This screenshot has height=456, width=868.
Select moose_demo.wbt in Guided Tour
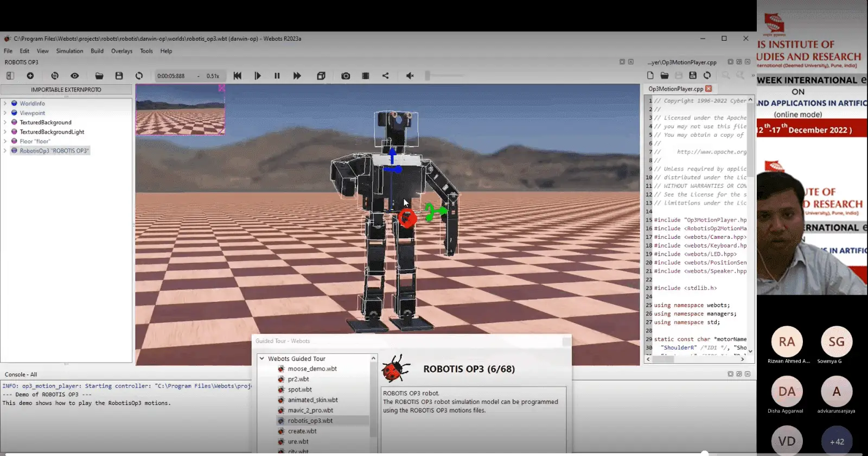[312, 369]
